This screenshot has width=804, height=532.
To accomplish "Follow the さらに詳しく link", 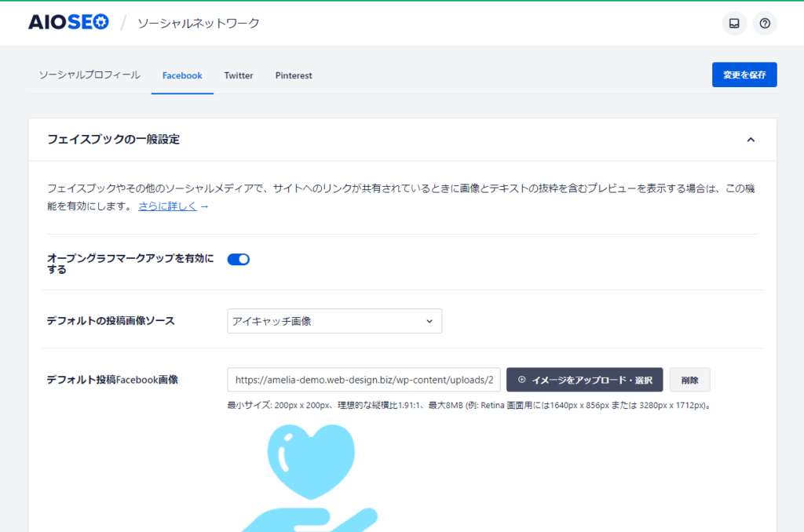I will [x=167, y=206].
